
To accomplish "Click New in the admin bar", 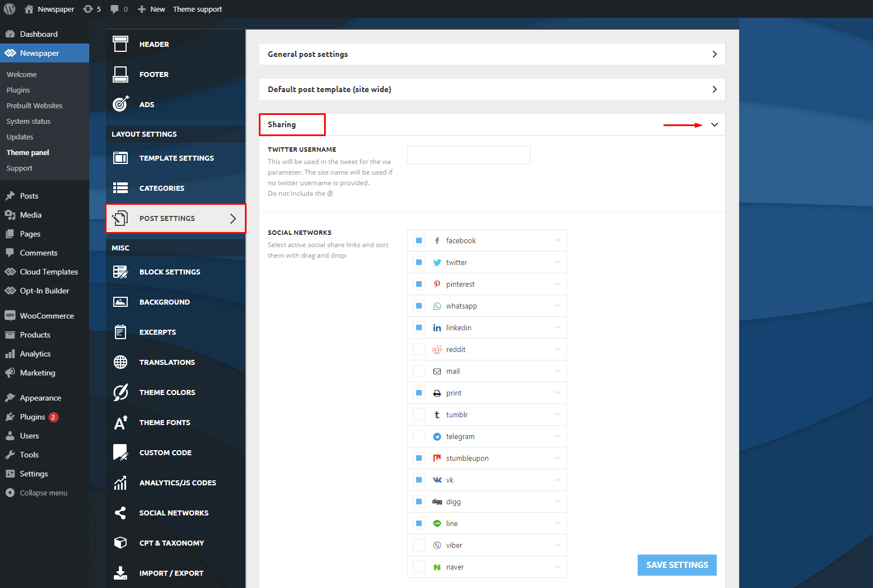I will pyautogui.click(x=151, y=9).
